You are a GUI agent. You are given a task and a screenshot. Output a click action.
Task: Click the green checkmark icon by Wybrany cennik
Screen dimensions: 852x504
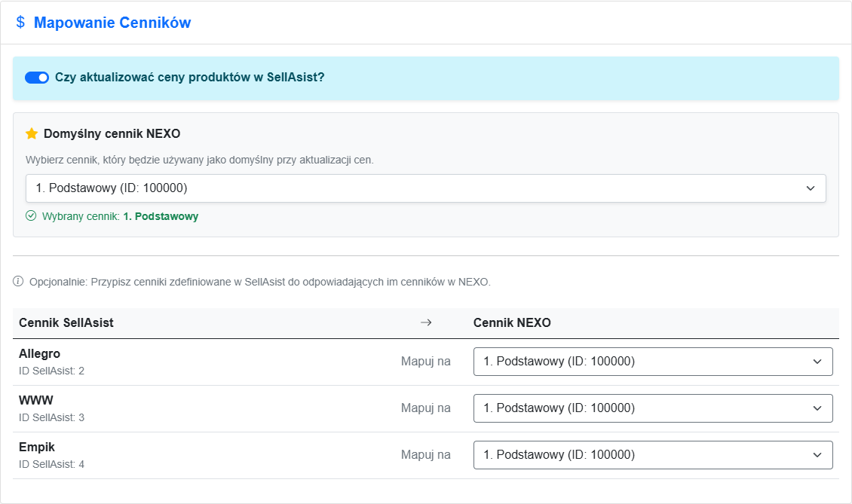tap(31, 216)
